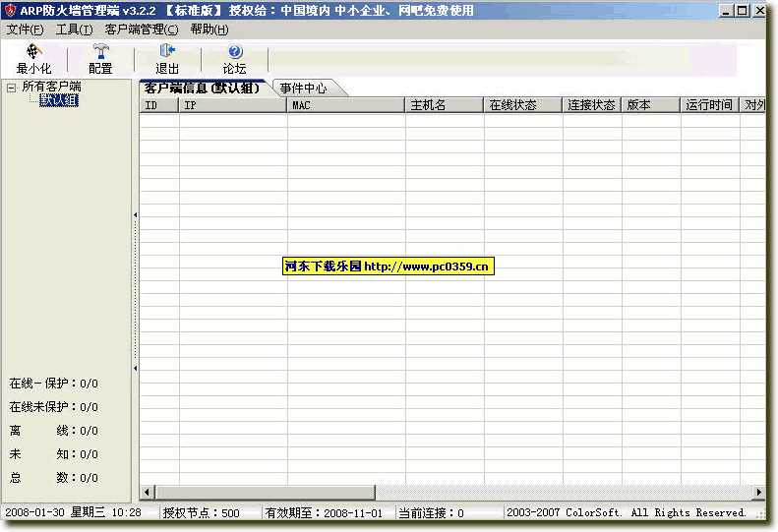
Task: Sort by the 在线状态 column header
Action: click(522, 105)
